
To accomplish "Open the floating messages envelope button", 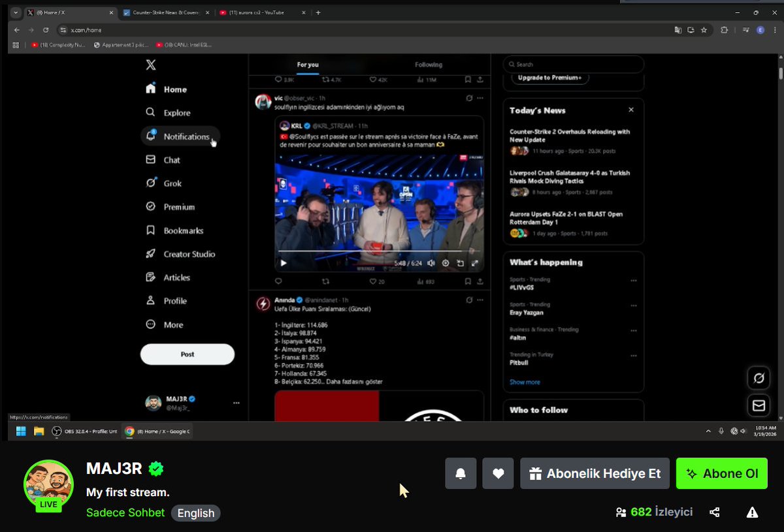I will pos(759,406).
